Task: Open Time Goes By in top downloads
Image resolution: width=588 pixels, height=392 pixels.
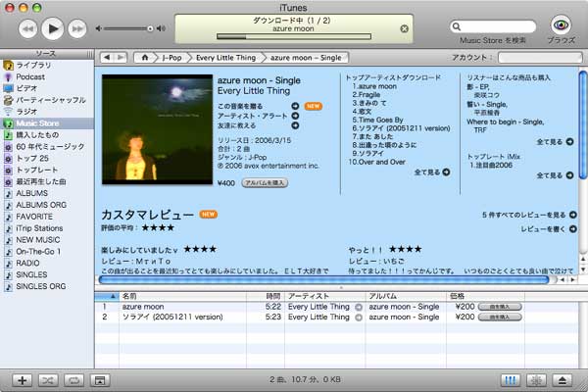Action: (377, 120)
